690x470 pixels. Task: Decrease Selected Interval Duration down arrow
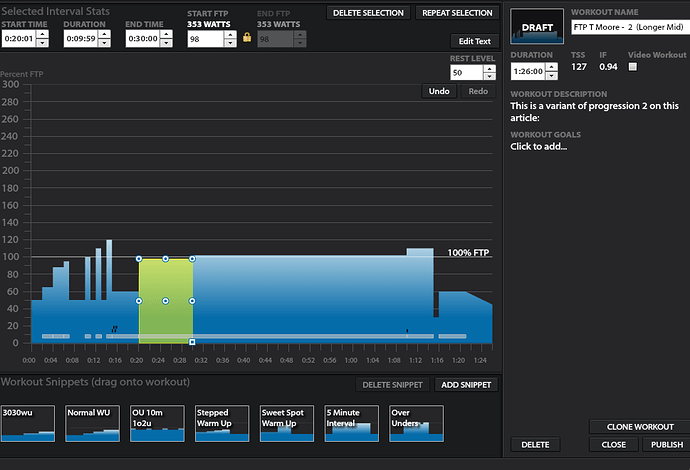[104, 43]
